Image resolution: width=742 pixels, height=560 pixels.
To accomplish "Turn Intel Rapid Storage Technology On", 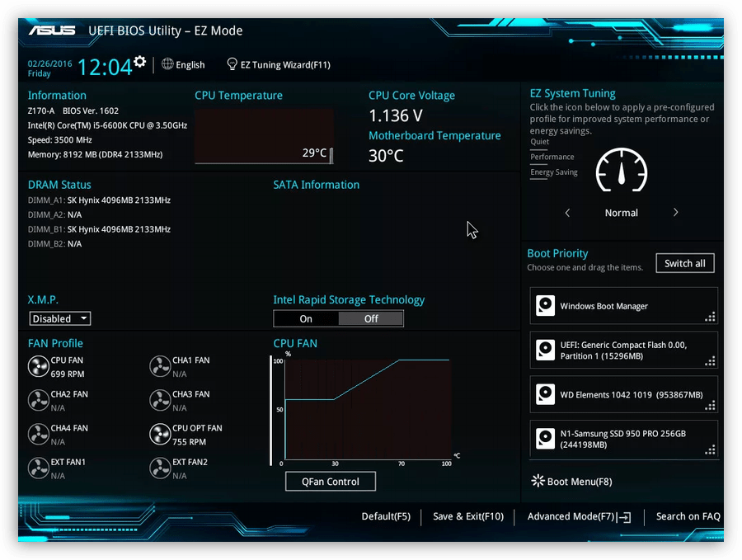I will 306,318.
